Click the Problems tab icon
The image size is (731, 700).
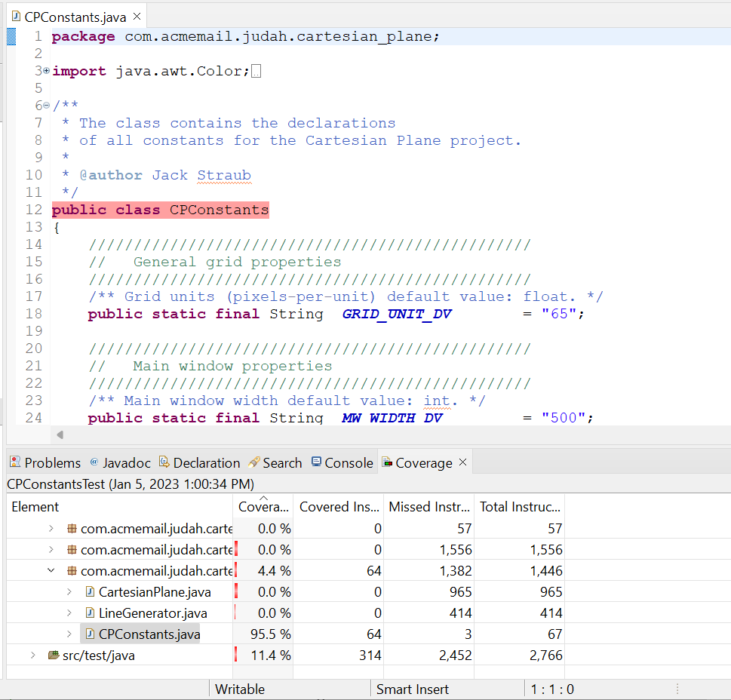click(15, 462)
